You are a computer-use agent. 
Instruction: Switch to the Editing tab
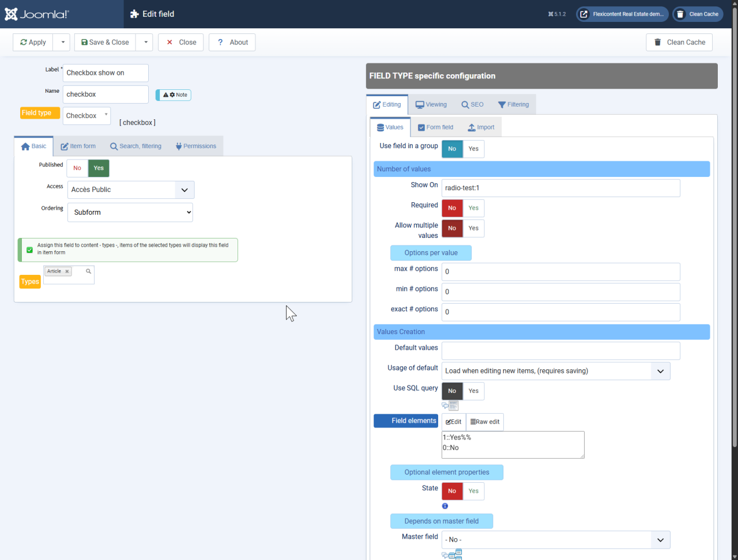pos(387,105)
